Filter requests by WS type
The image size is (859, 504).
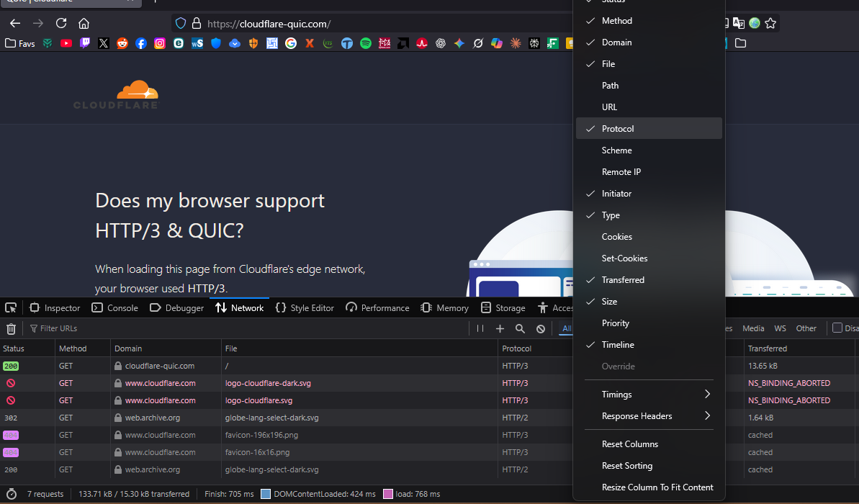pyautogui.click(x=780, y=329)
